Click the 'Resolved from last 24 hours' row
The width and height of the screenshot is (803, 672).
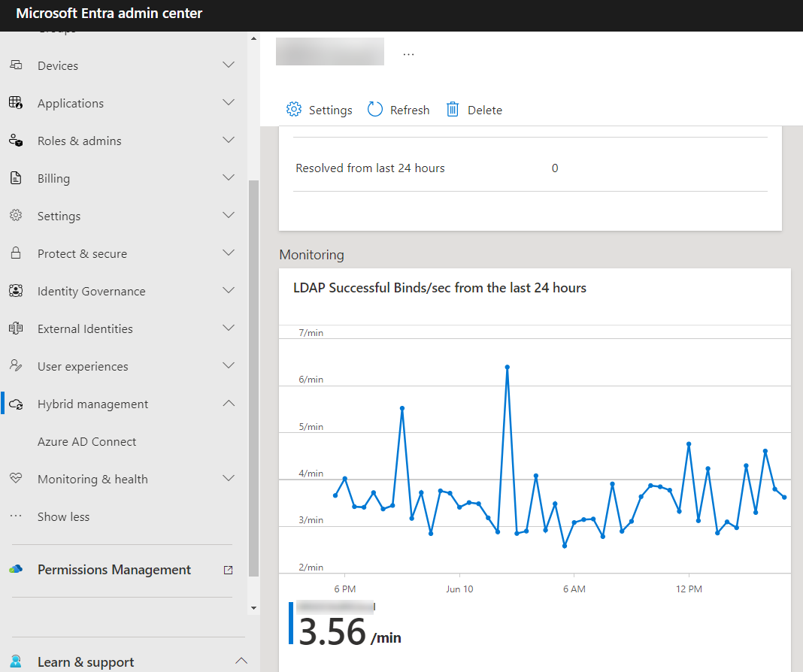(x=530, y=168)
